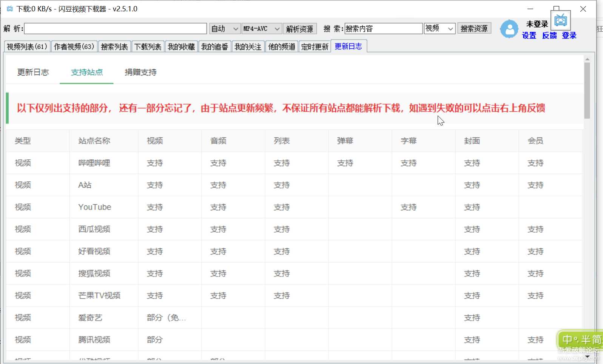This screenshot has height=364, width=603.
Task: Show the 更新日志 sub-tab
Action: (x=33, y=72)
